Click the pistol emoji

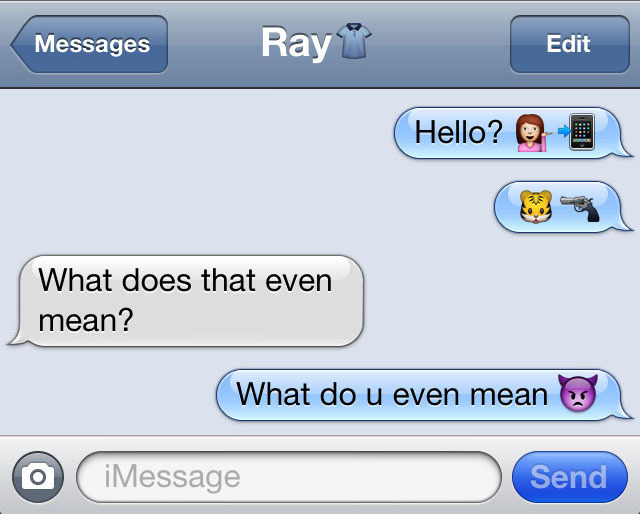point(580,208)
